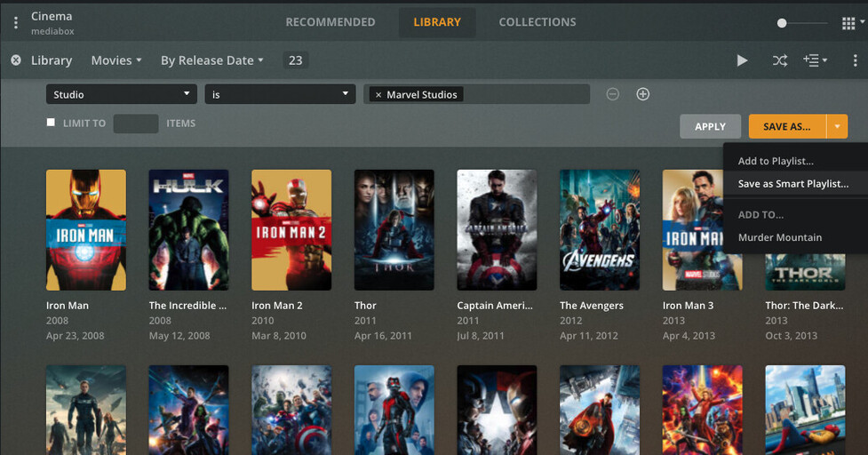868x455 pixels.
Task: Open the 'is' operator dropdown
Action: coord(280,94)
